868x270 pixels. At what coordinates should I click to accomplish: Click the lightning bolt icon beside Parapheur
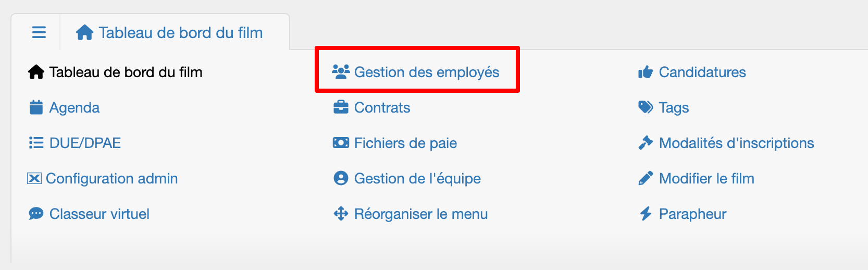[646, 214]
